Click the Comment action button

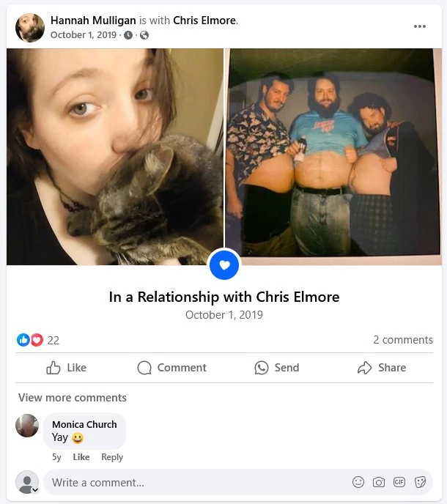[172, 368]
